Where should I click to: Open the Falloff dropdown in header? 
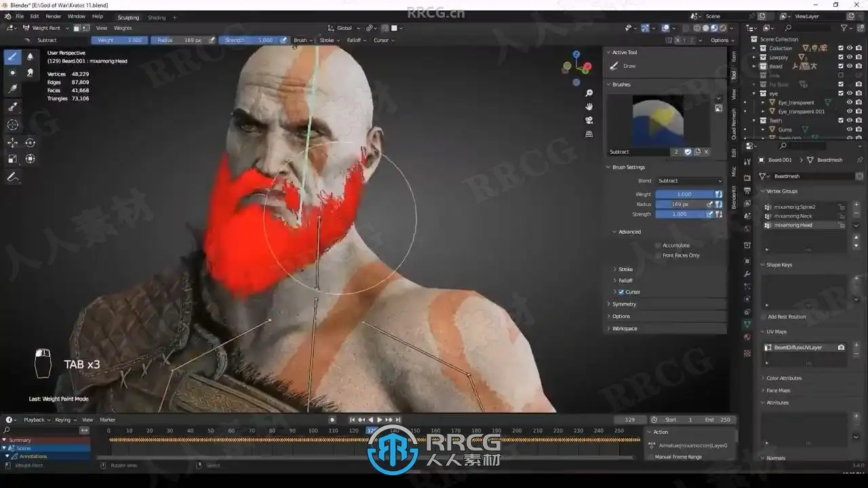click(x=356, y=40)
